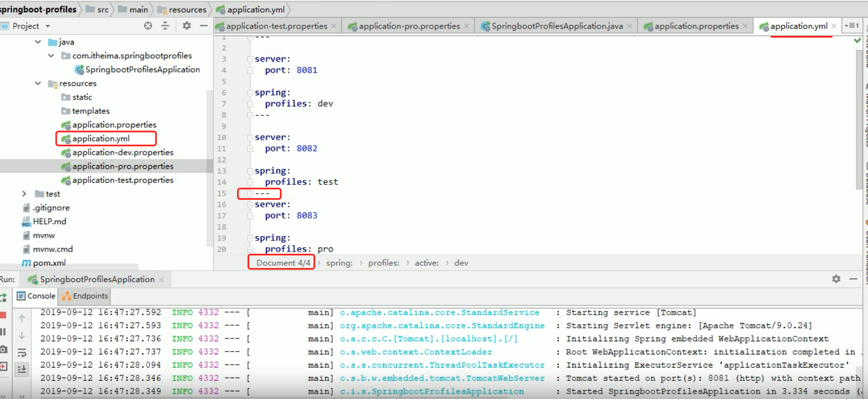868x399 pixels.
Task: Toggle pause output in Run panel
Action: (x=3, y=332)
